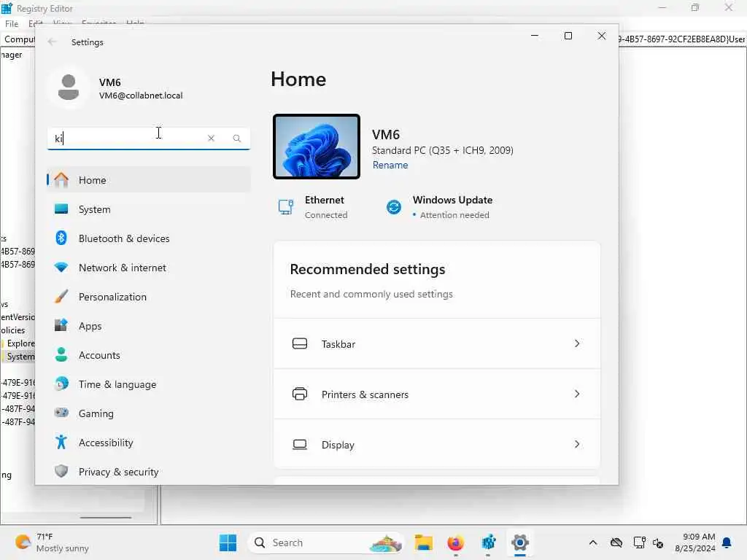Open Home in Settings sidebar
Screen dimensions: 747x560
pyautogui.click(x=149, y=180)
